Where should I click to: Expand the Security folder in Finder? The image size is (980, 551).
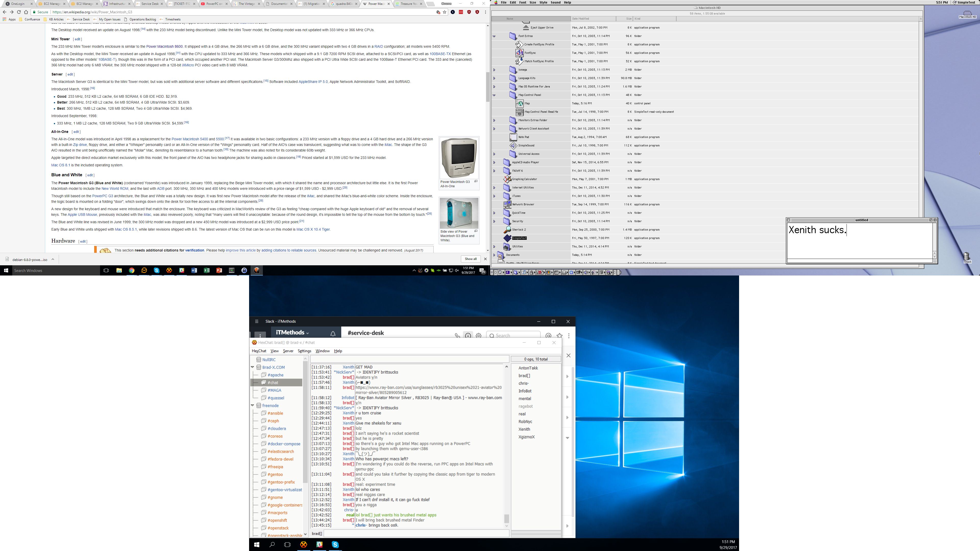(494, 221)
